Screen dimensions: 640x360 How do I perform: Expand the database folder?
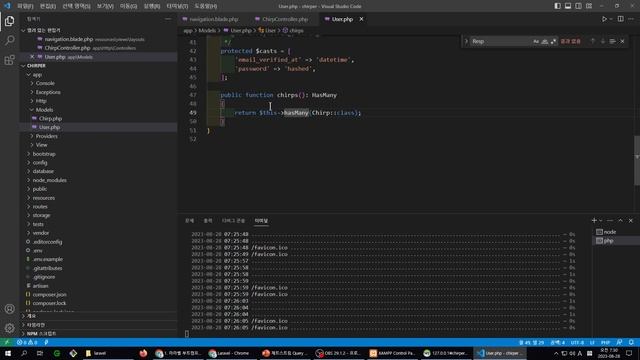(x=29, y=171)
